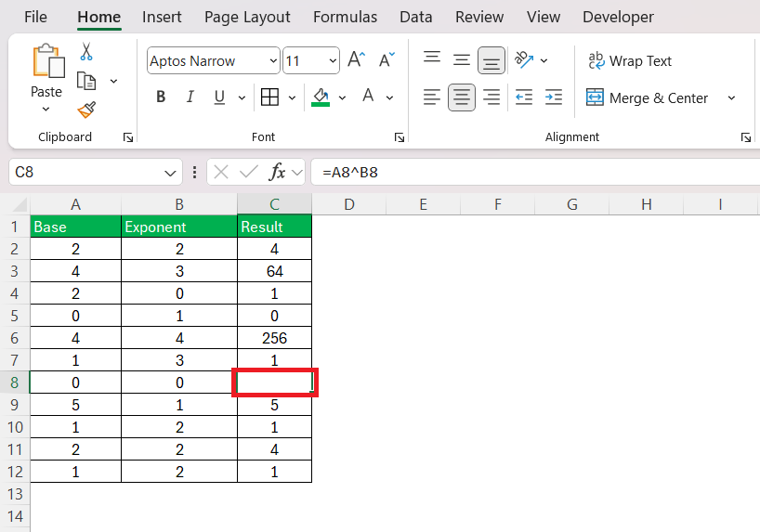Select the Format Painter brush

point(86,110)
